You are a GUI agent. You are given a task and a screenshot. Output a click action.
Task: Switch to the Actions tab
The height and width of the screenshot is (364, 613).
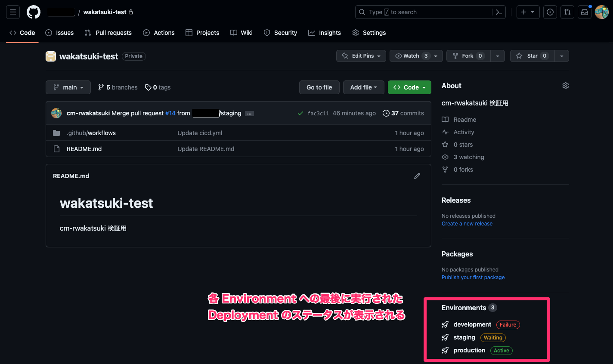coord(159,33)
